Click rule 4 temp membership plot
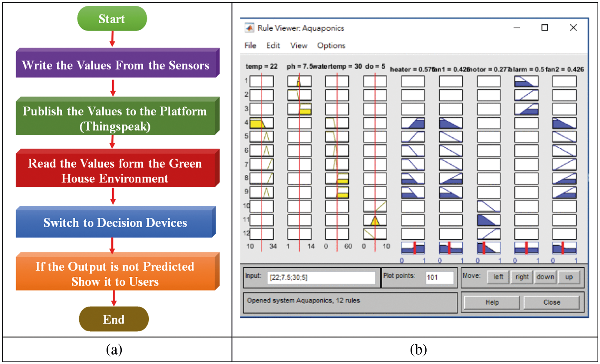600x364 pixels. 262,123
